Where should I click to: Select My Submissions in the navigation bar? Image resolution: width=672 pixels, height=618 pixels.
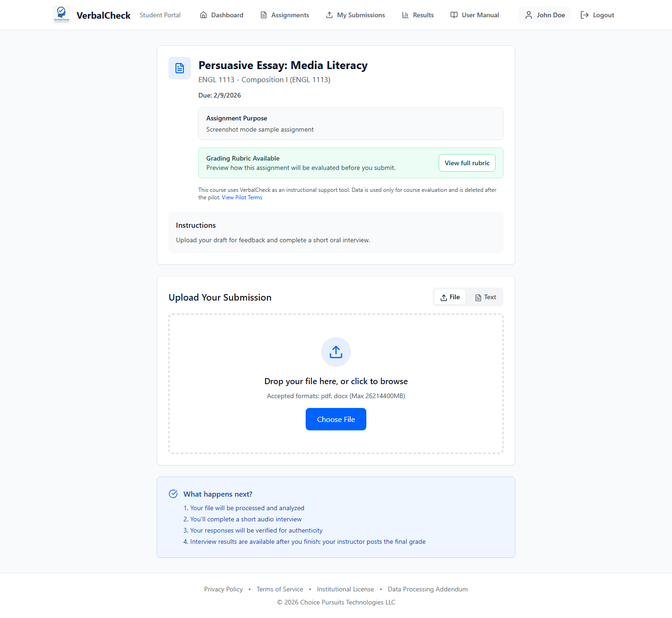361,14
